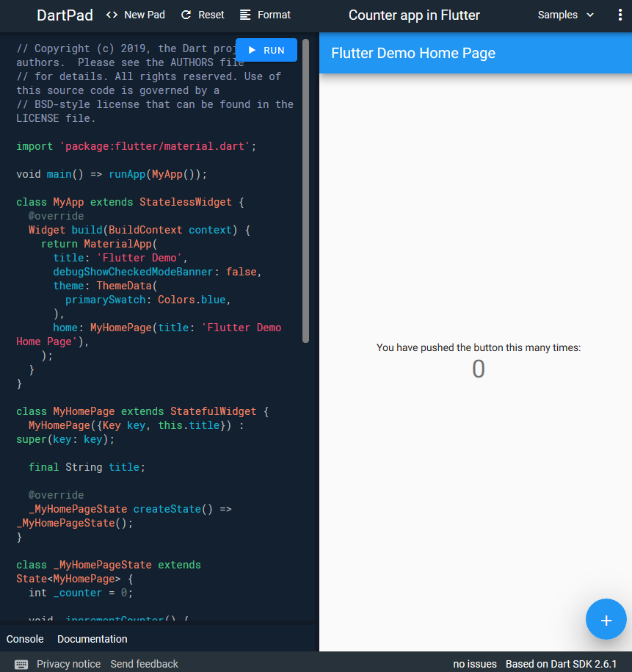Click the DartPad logo title

(65, 15)
